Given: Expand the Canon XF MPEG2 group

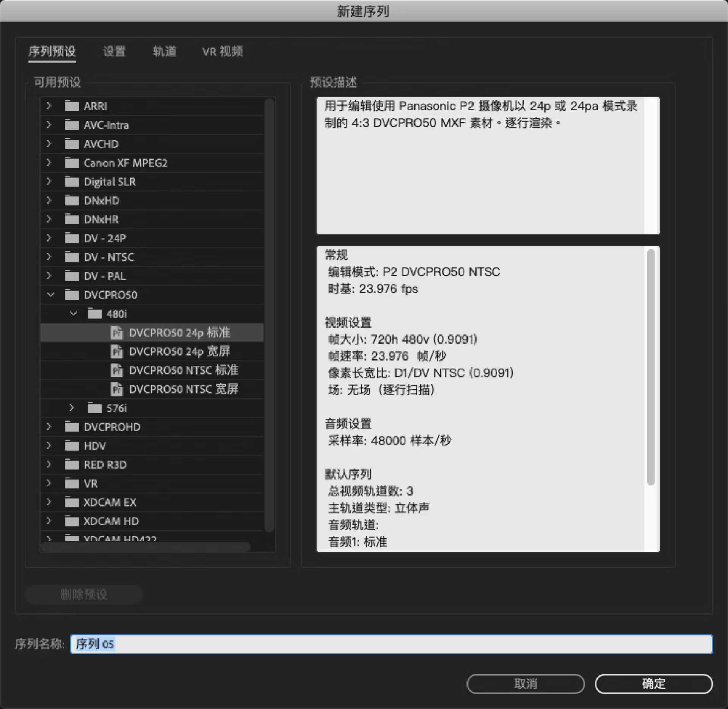Looking at the screenshot, I should click(x=49, y=163).
